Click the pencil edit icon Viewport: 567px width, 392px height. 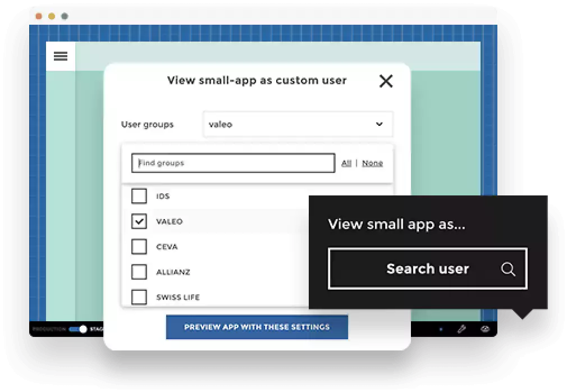click(x=461, y=329)
